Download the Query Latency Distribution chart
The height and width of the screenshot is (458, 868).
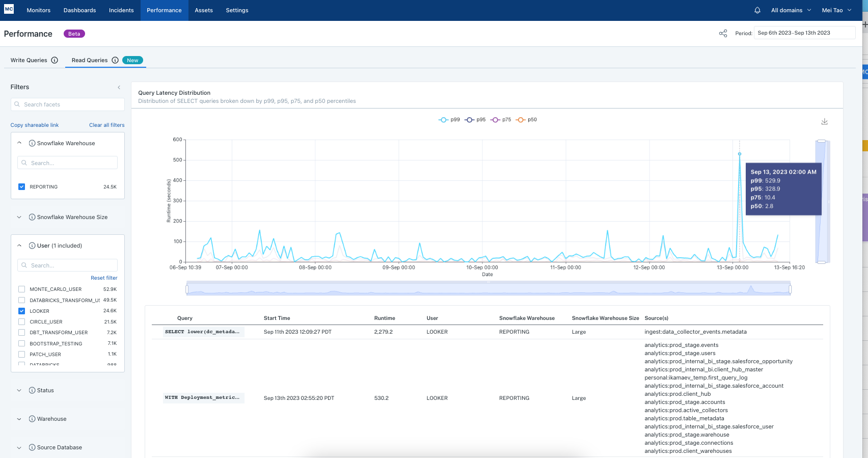(x=824, y=122)
